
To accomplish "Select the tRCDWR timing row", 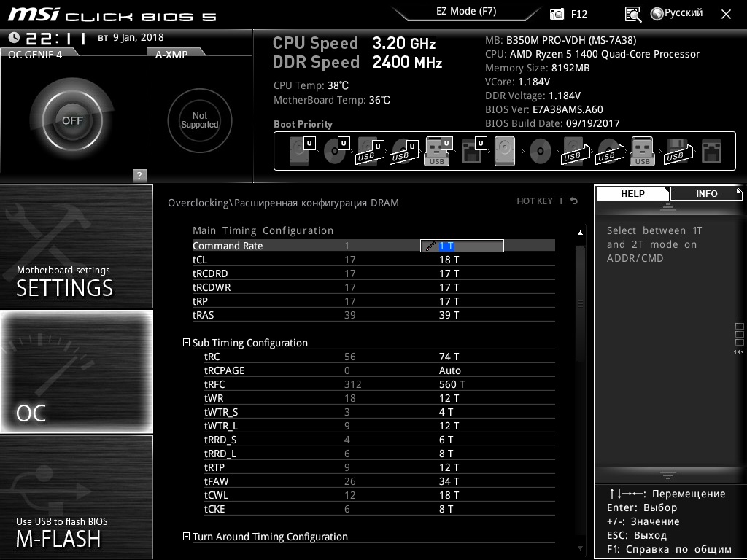I will coord(373,287).
